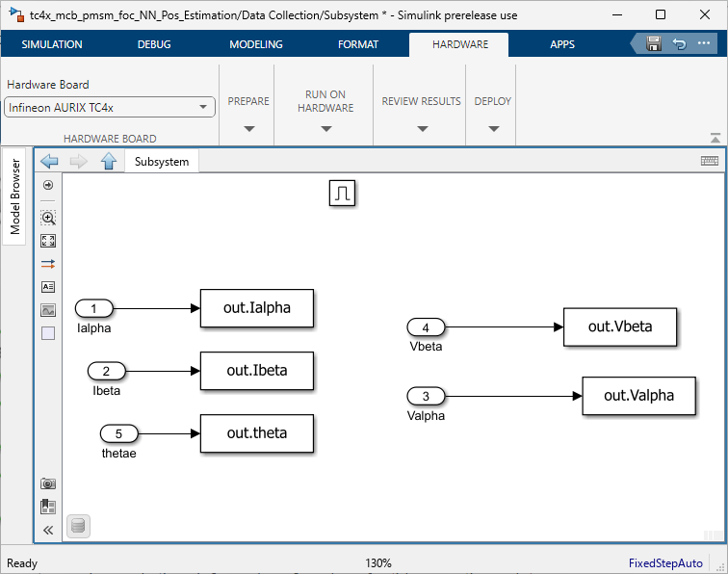Screen dimensions: 728x574
Task: Open the APPS tab
Action: [562, 44]
